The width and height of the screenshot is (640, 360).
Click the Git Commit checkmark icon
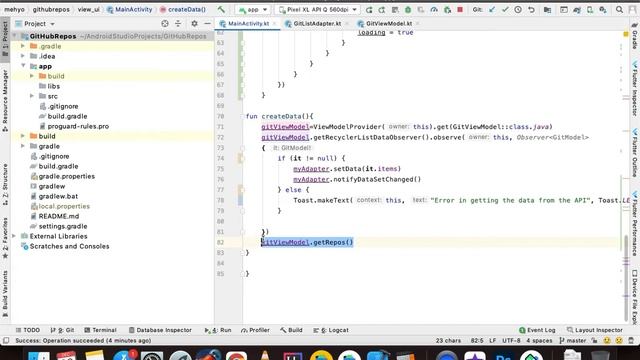(505, 9)
